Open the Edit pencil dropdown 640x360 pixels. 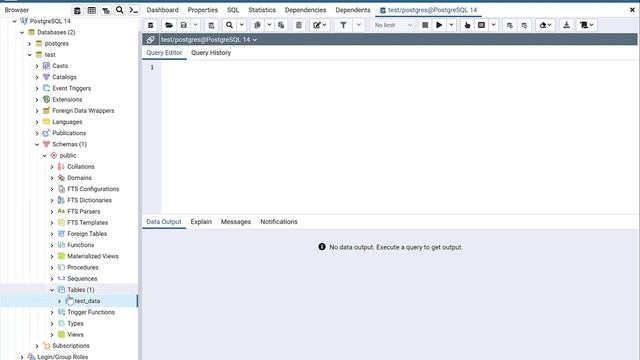click(320, 25)
